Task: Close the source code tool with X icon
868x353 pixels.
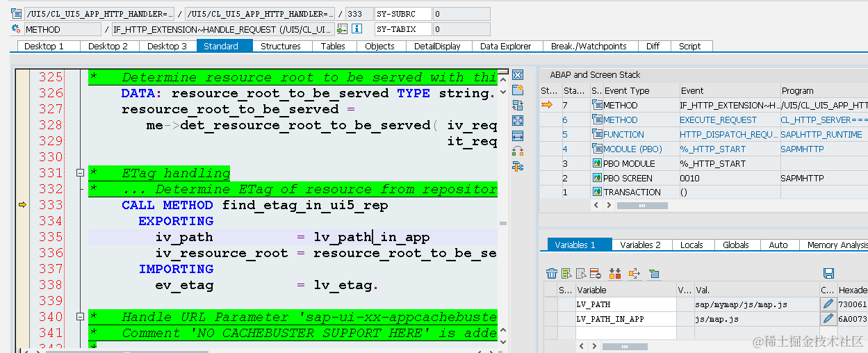Action: 517,75
